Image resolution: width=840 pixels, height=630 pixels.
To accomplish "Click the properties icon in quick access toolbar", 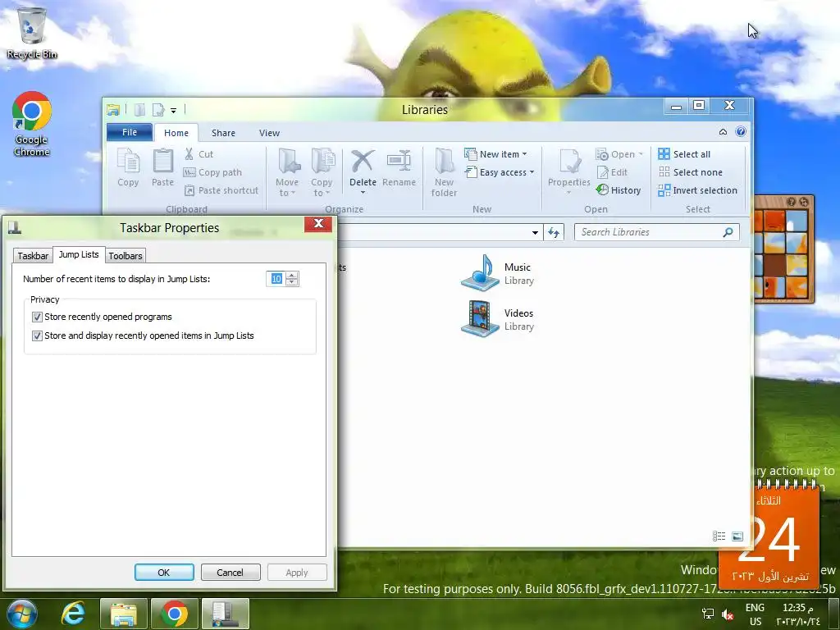I will (x=158, y=110).
